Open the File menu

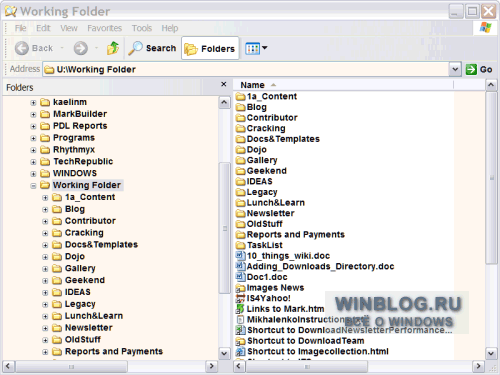pos(20,28)
